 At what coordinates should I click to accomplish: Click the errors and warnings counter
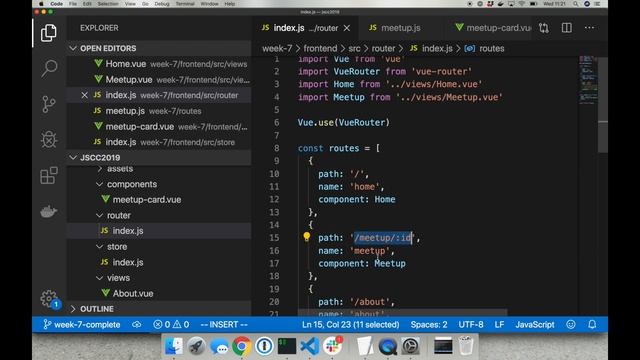pos(171,324)
